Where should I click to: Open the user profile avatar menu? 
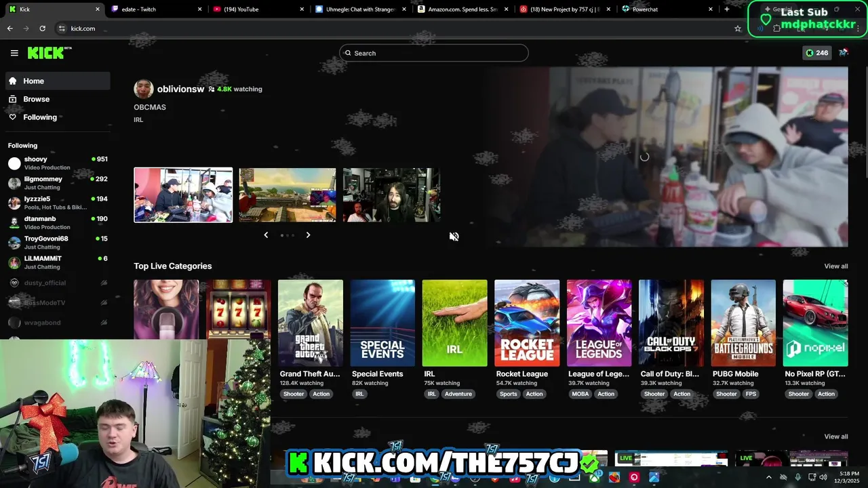[x=844, y=53]
